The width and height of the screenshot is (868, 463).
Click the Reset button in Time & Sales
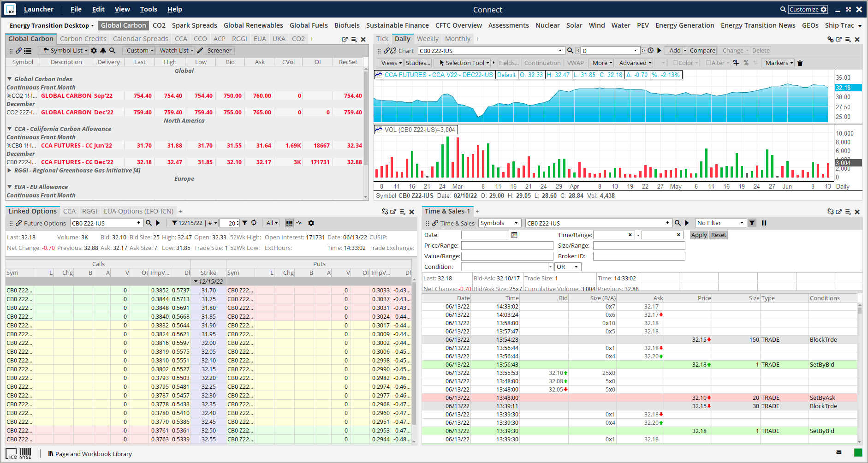719,235
